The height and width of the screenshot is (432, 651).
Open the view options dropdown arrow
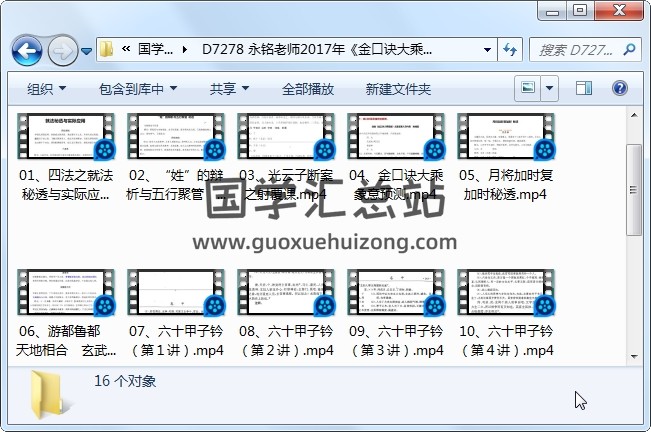tap(551, 89)
